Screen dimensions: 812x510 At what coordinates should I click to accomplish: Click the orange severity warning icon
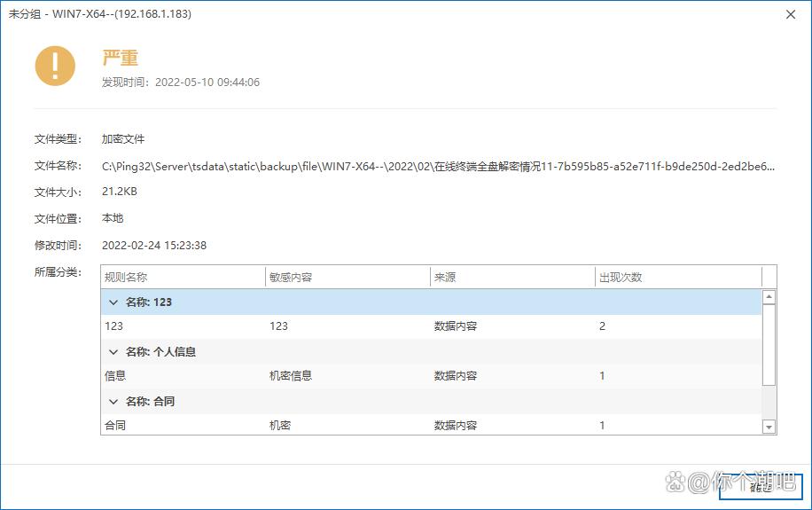pos(55,66)
